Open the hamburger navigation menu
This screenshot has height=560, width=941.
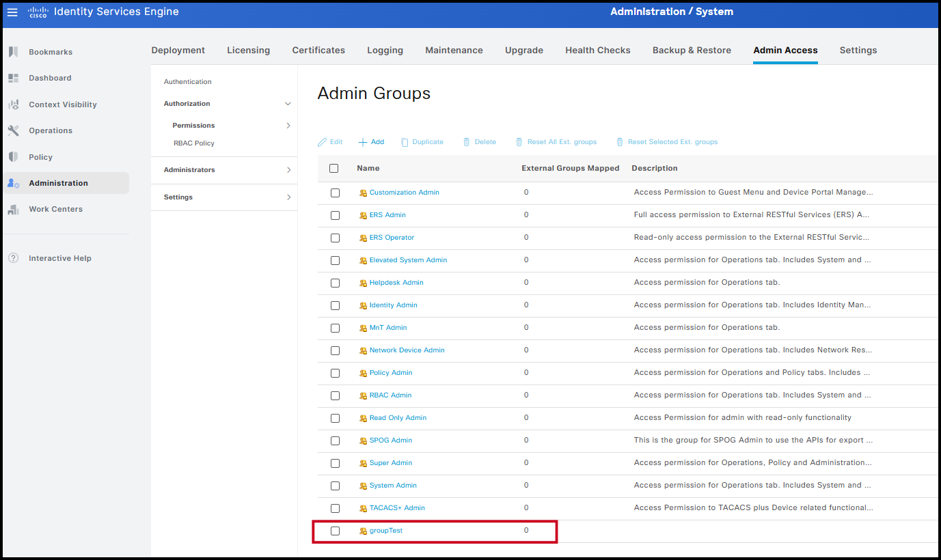(12, 12)
